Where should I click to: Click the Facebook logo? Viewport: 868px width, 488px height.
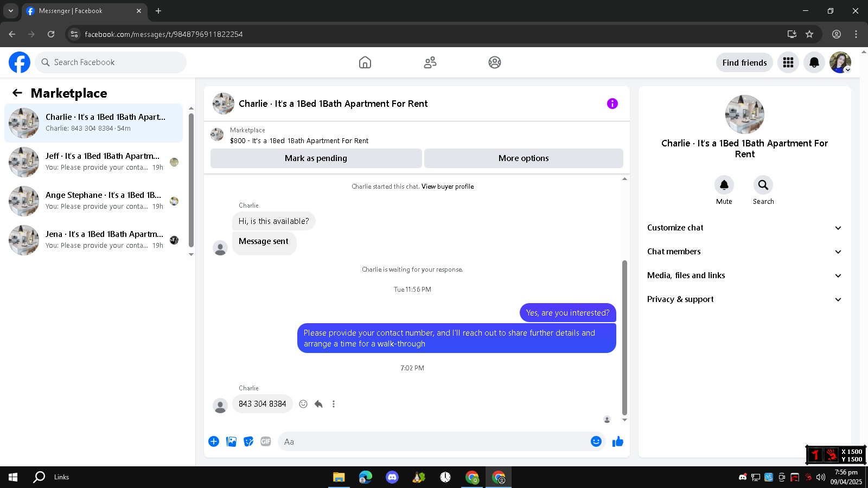click(x=20, y=62)
